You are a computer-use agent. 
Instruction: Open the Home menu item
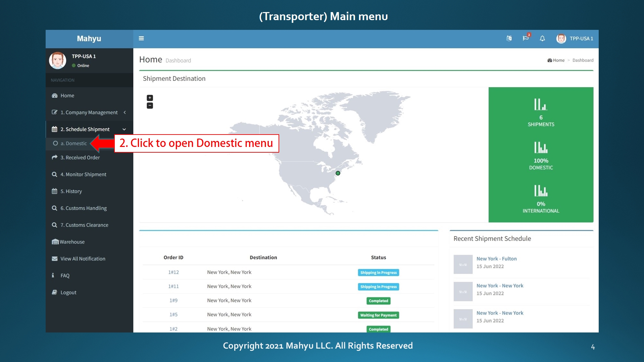(x=89, y=96)
